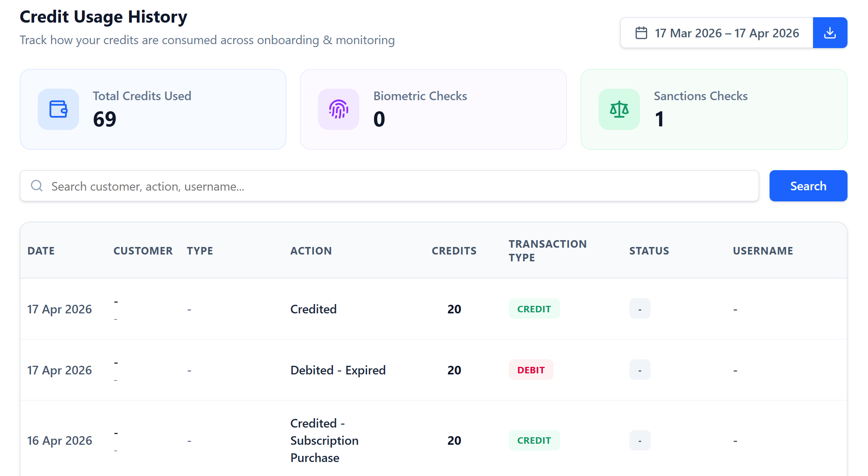868x476 pixels.
Task: Click the scales icon on Sanctions Checks card
Action: tap(619, 109)
